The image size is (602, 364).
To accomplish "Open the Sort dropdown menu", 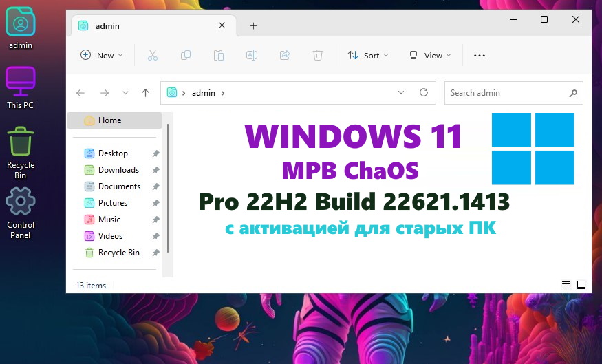I will tap(368, 56).
